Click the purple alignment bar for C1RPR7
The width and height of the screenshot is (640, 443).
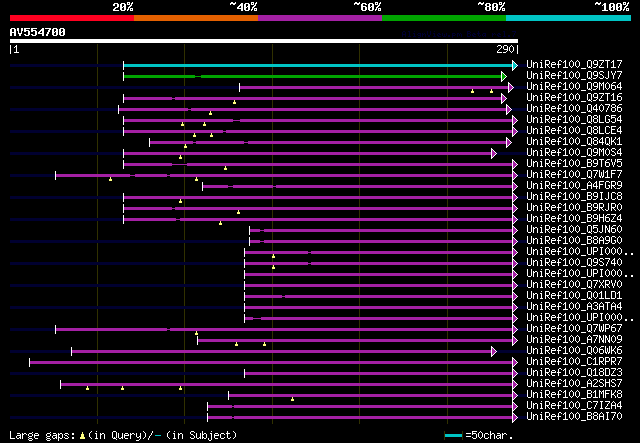pos(271,362)
